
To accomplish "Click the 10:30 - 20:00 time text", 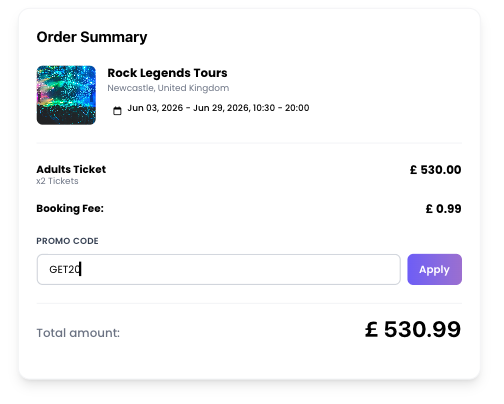I will (x=281, y=108).
